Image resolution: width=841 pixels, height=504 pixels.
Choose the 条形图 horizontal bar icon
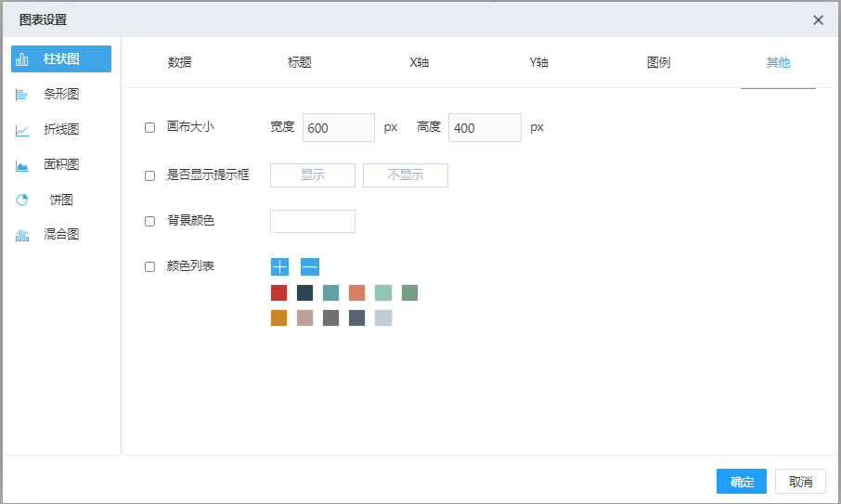coord(22,95)
